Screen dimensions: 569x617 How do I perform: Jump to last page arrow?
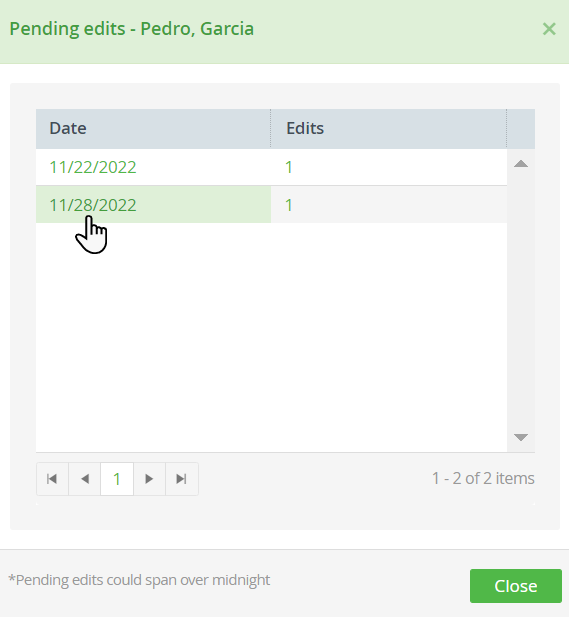(x=181, y=479)
